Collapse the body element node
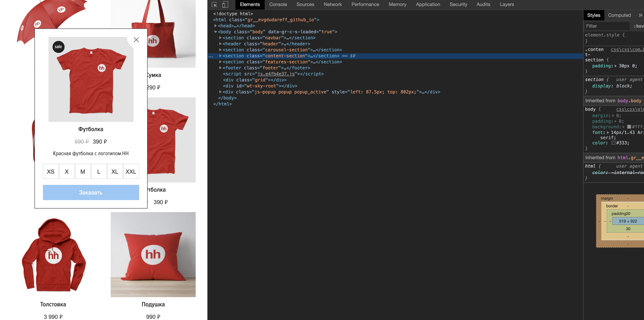 click(216, 32)
